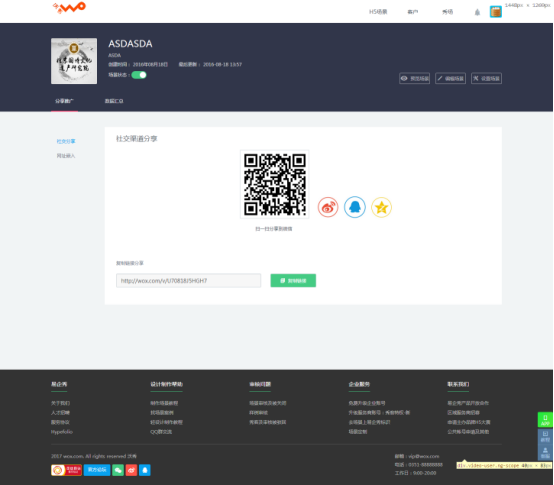Click the green copy link button

(293, 280)
